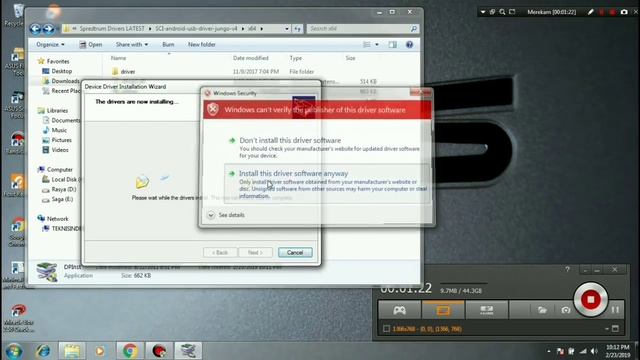Open Internet Explorer from taskbar
The width and height of the screenshot is (640, 360).
pyautogui.click(x=43, y=351)
